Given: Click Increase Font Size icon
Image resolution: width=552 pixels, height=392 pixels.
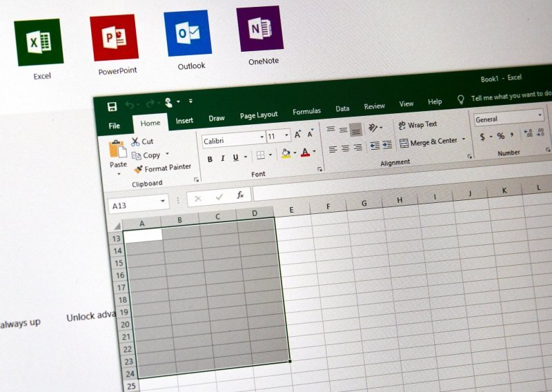Looking at the screenshot, I should 298,134.
